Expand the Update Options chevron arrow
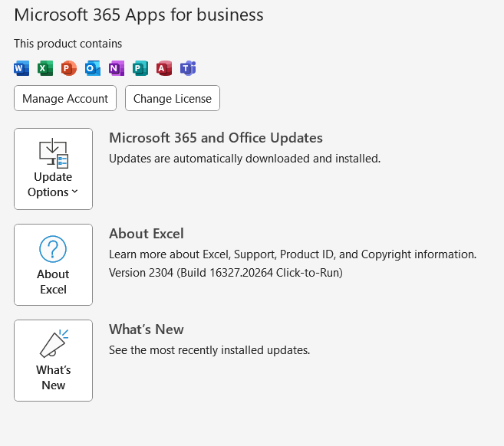 click(74, 192)
